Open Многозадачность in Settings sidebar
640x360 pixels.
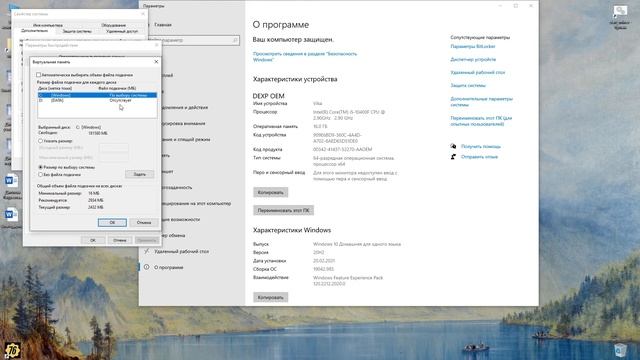(176, 187)
